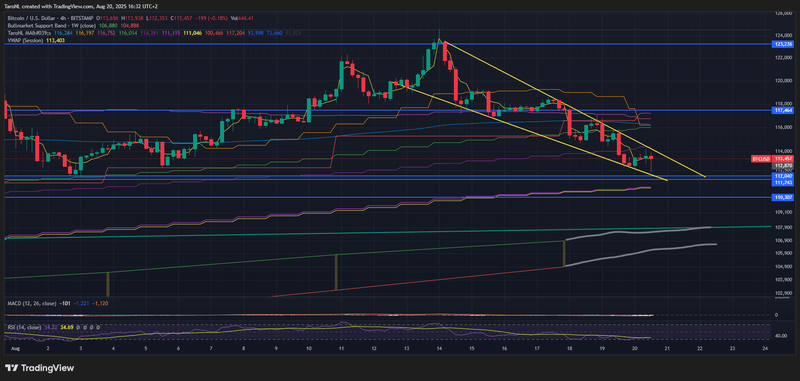Click the 112,040 blue price label
Image resolution: width=800 pixels, height=381 pixels.
point(784,176)
